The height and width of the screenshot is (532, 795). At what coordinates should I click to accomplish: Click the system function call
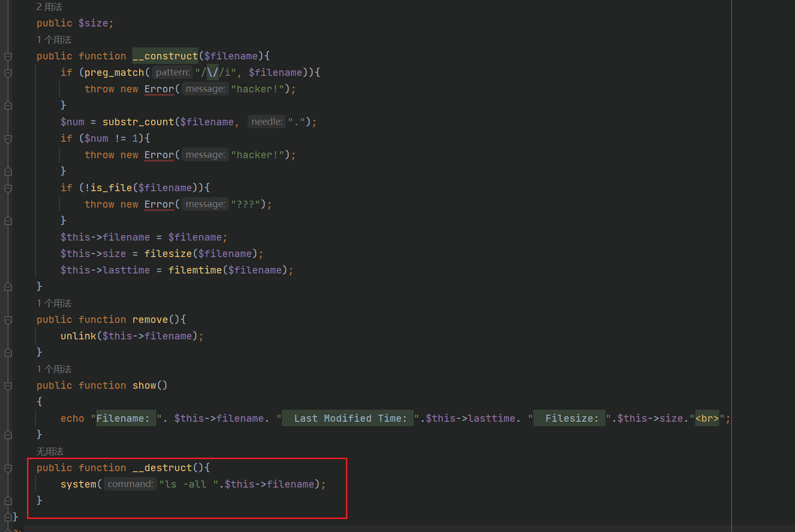78,485
